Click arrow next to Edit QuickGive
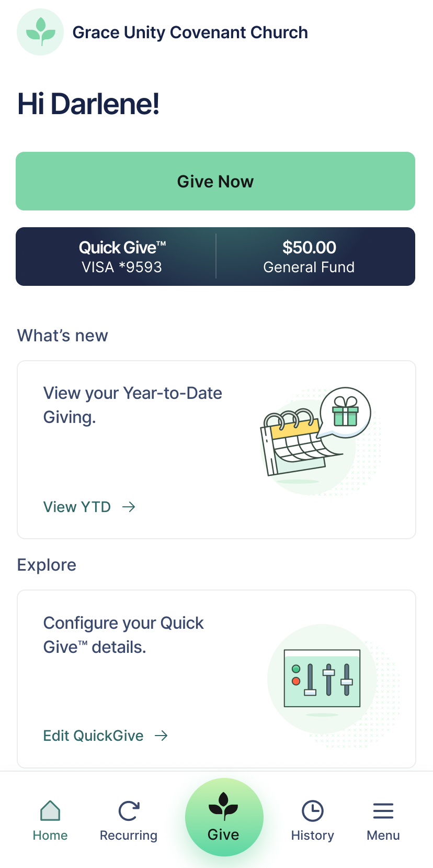The image size is (433, 868). (x=161, y=736)
